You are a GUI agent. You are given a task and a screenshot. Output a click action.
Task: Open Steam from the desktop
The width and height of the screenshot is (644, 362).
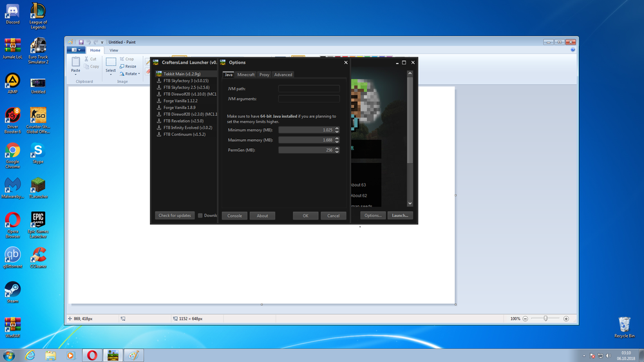click(x=12, y=292)
